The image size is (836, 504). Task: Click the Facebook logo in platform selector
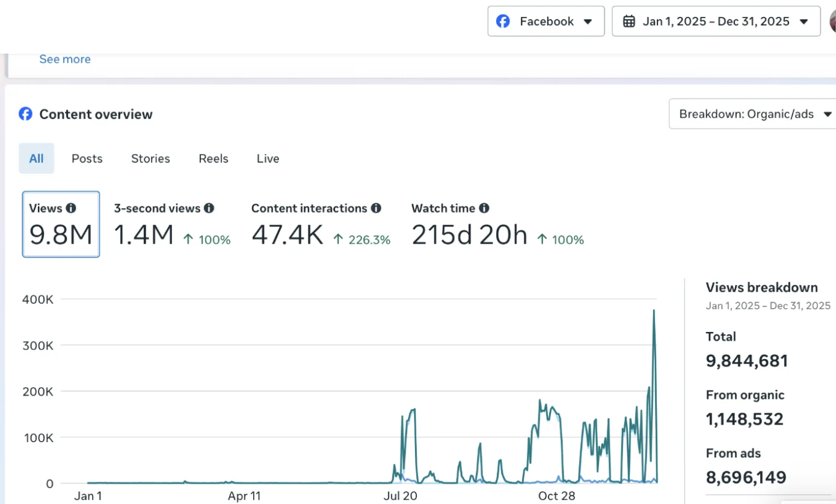tap(503, 22)
